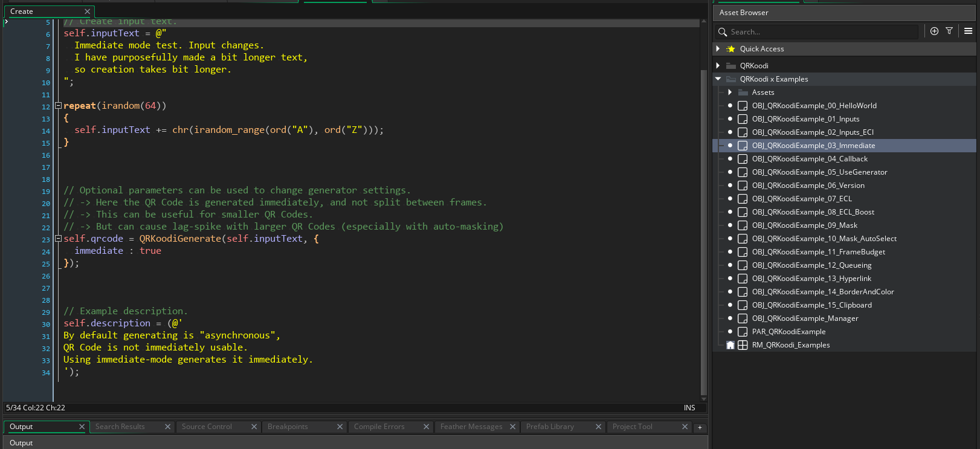Close the Output tab

(x=82, y=427)
